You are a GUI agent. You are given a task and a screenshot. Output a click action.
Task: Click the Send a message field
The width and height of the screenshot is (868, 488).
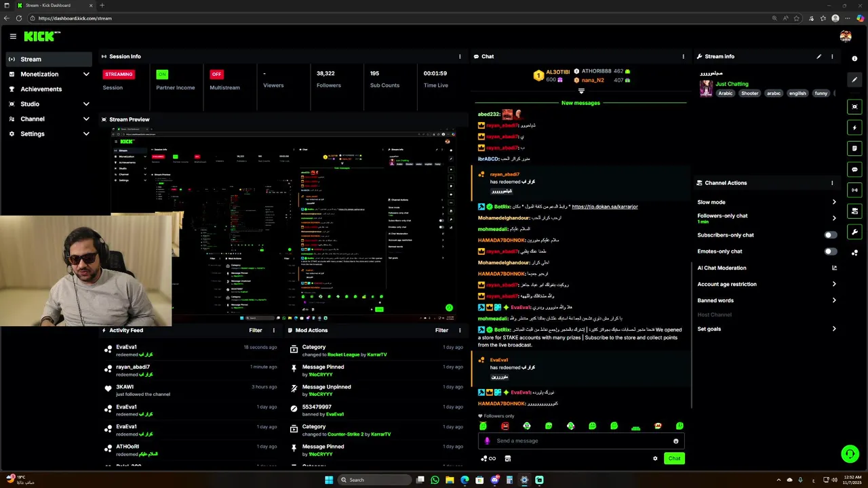click(x=582, y=441)
